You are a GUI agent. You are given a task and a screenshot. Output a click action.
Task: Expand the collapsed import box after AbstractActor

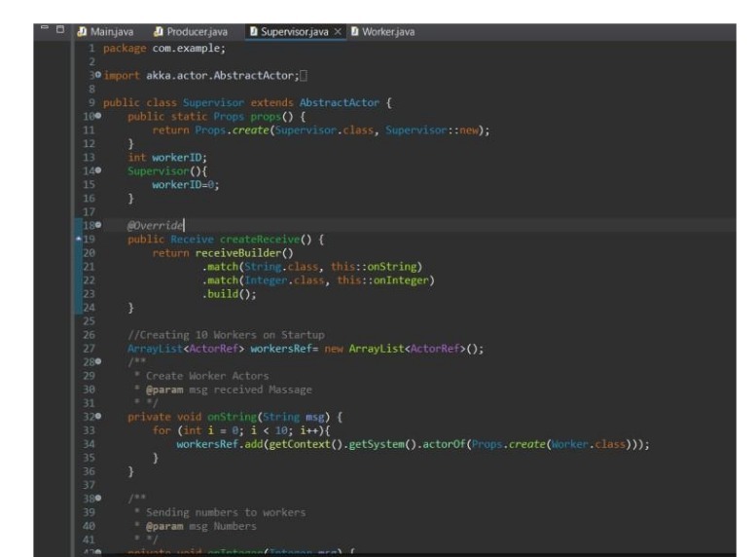tap(304, 76)
